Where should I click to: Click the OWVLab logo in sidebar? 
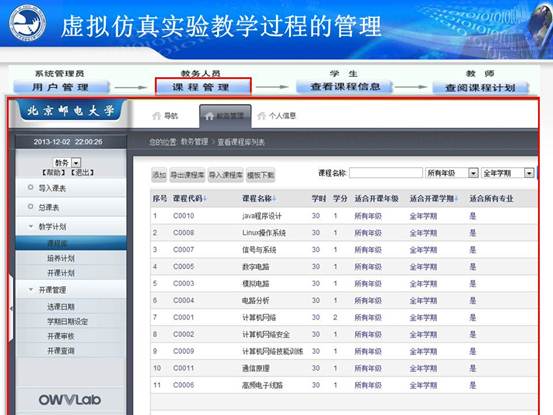70,399
